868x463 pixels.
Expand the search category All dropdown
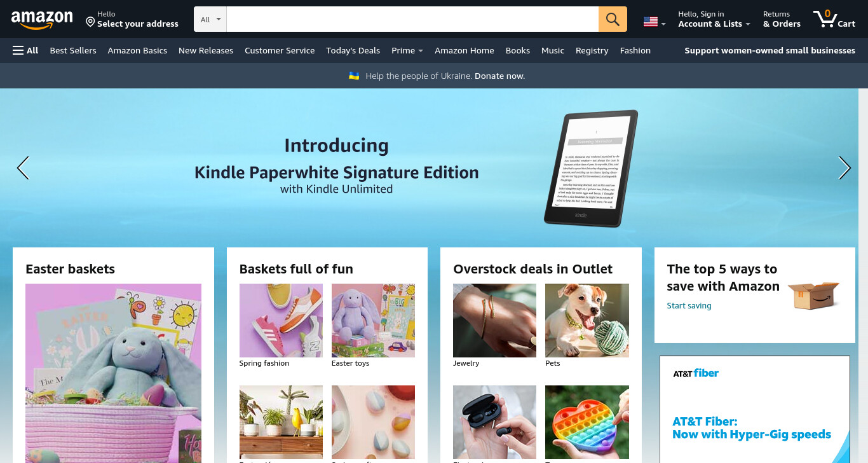210,19
